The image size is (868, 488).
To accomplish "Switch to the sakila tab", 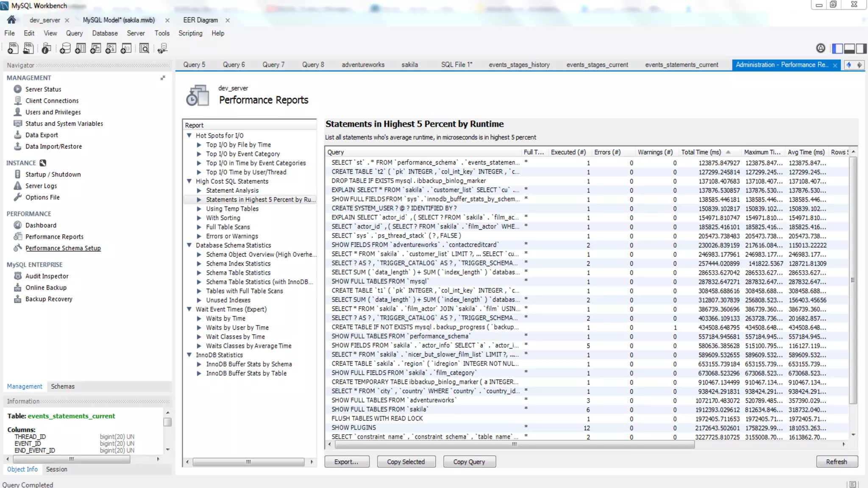I will point(409,64).
